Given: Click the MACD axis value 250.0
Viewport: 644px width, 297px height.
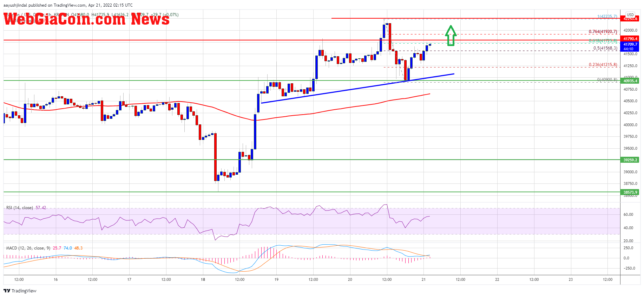Looking at the screenshot, I should tap(628, 248).
